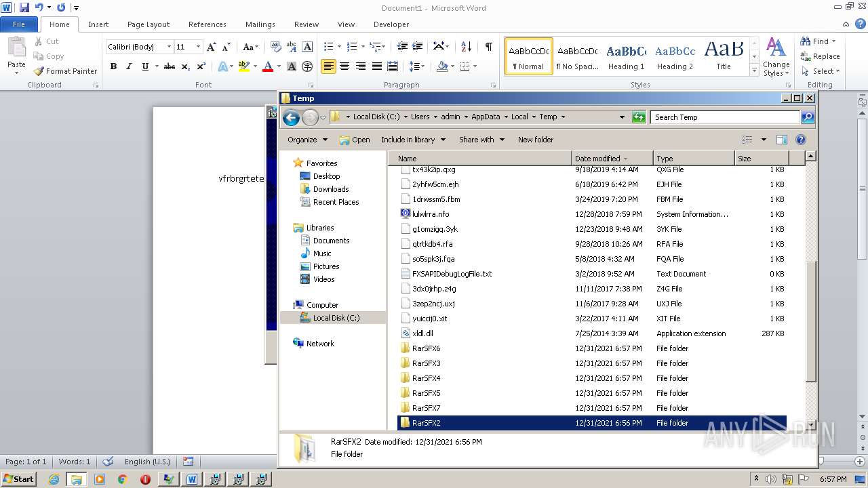Click the Sort icon in Paragraph group
Viewport: 868px width, 488px height.
466,47
